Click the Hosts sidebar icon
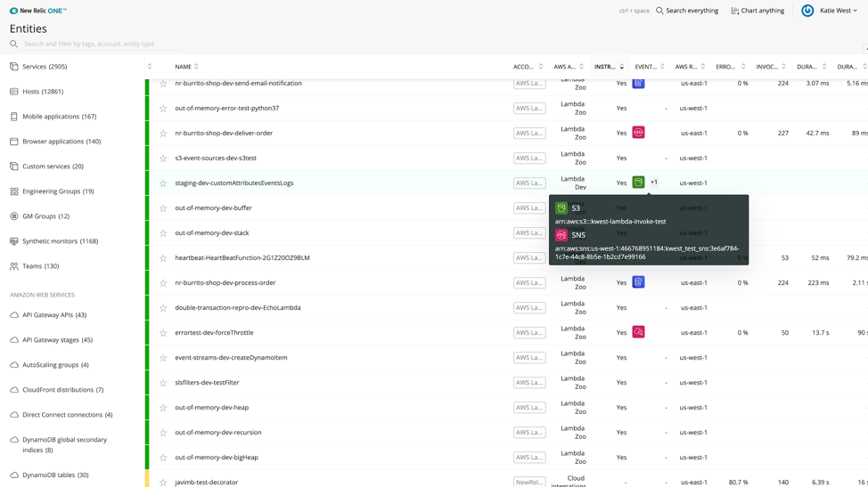This screenshot has height=487, width=868. coord(14,91)
